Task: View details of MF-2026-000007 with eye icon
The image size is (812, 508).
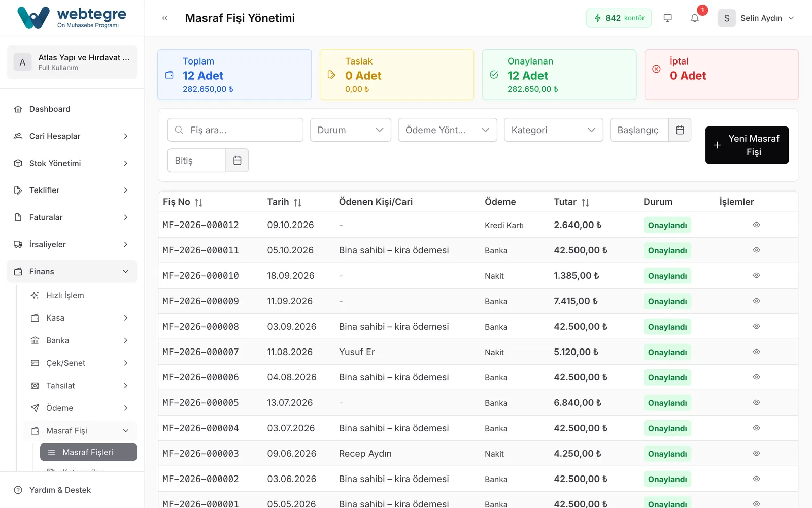Action: 756,352
